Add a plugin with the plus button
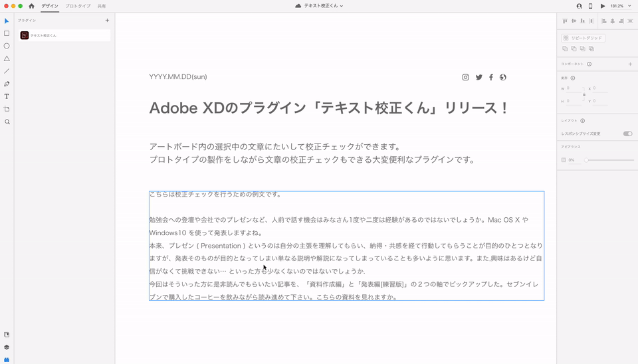The image size is (638, 364). (x=107, y=21)
